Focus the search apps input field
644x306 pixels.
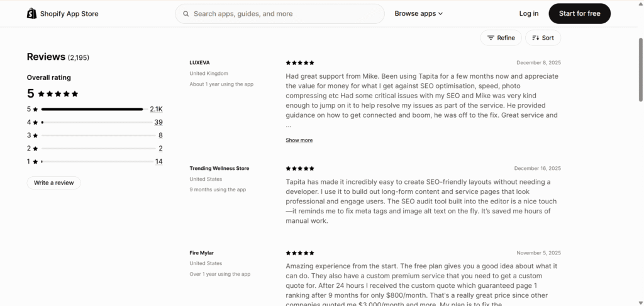[283, 13]
